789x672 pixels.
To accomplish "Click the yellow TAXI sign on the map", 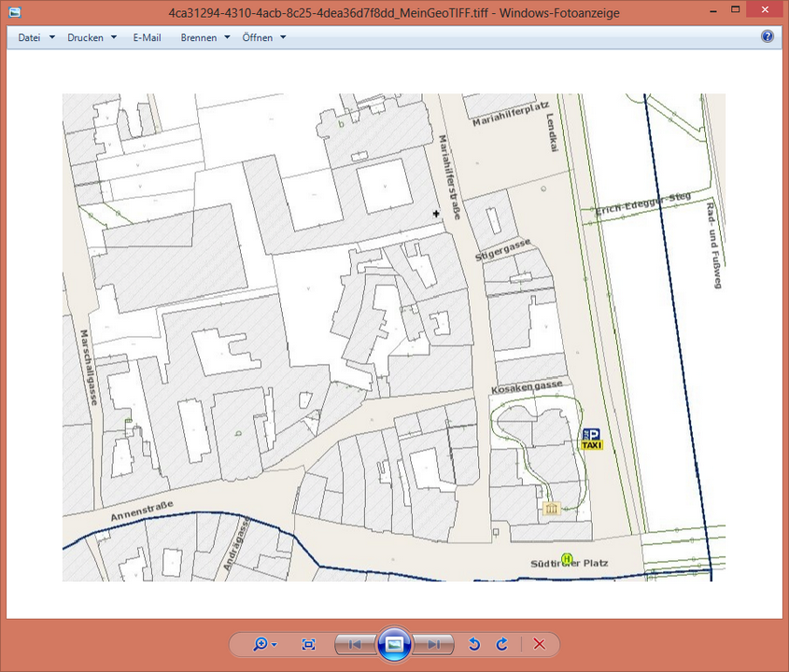I will (x=592, y=446).
